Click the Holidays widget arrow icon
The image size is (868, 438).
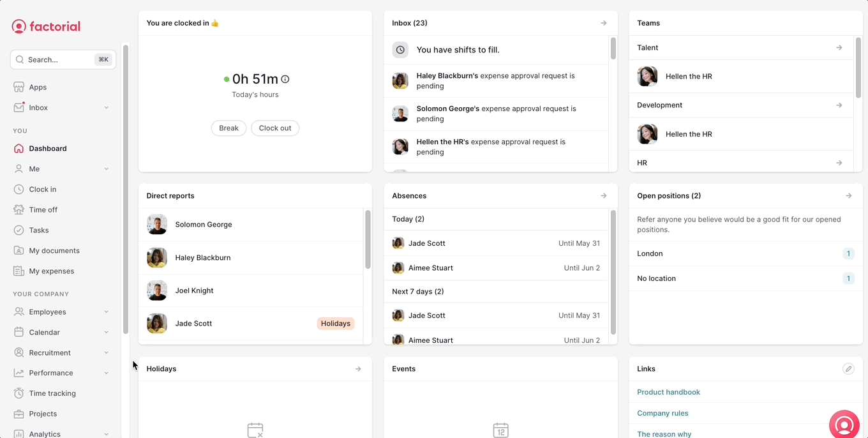(358, 369)
